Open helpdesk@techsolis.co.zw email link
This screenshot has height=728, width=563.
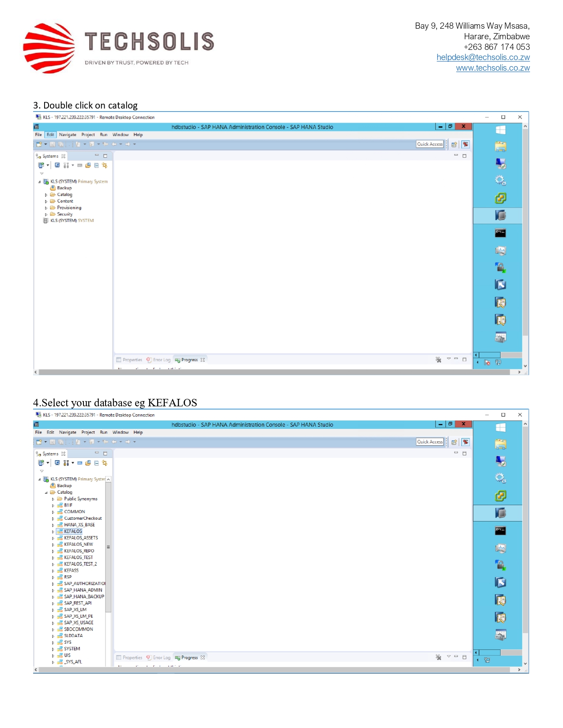coord(483,57)
